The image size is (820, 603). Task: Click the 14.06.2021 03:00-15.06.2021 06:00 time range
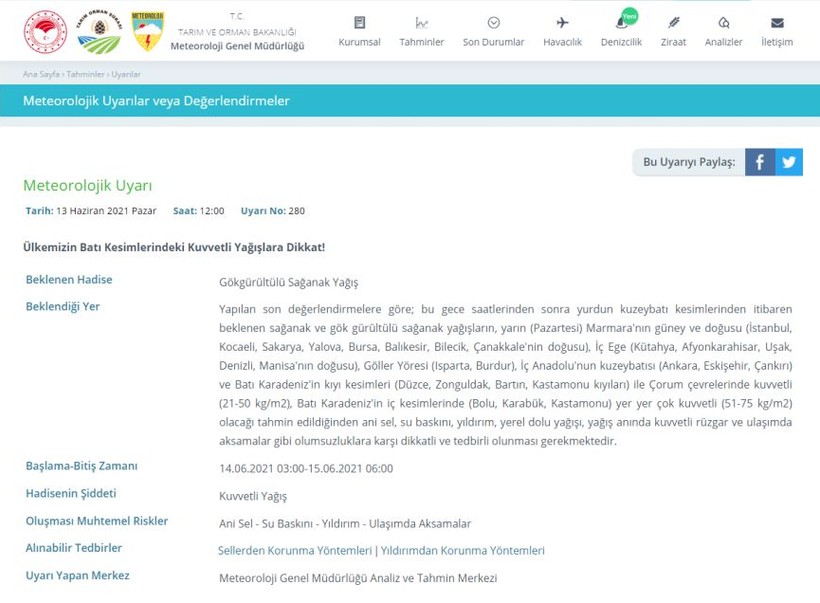(x=306, y=469)
